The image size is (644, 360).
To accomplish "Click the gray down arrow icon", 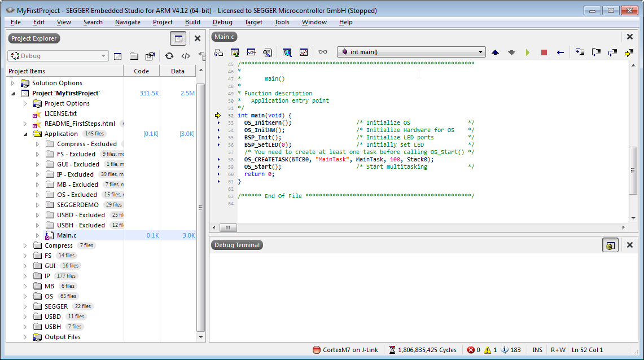I will (511, 52).
